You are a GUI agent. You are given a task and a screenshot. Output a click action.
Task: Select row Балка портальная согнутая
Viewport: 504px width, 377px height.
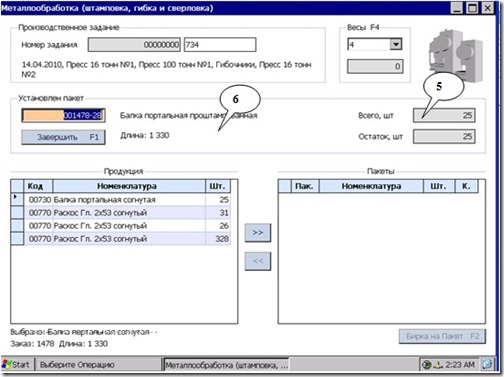120,199
